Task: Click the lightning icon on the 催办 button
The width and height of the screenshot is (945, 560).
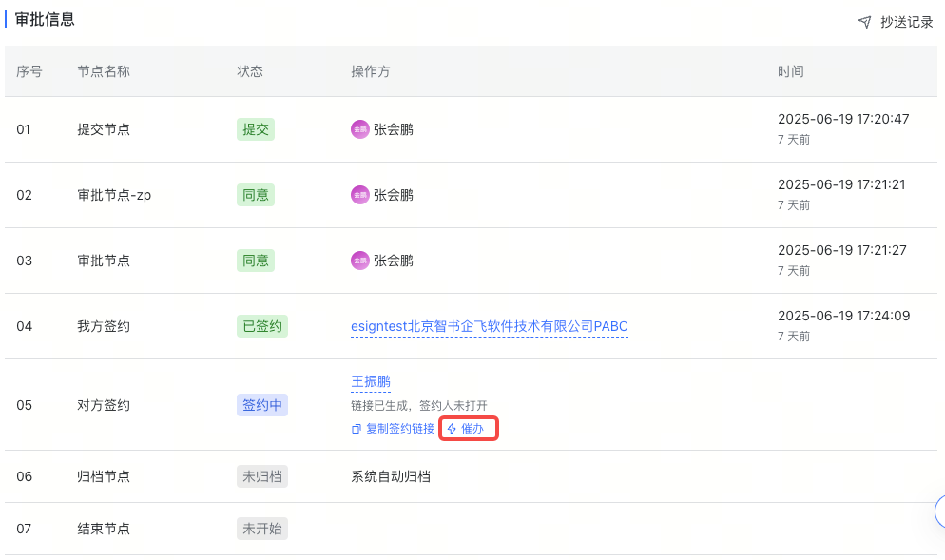Action: point(453,428)
